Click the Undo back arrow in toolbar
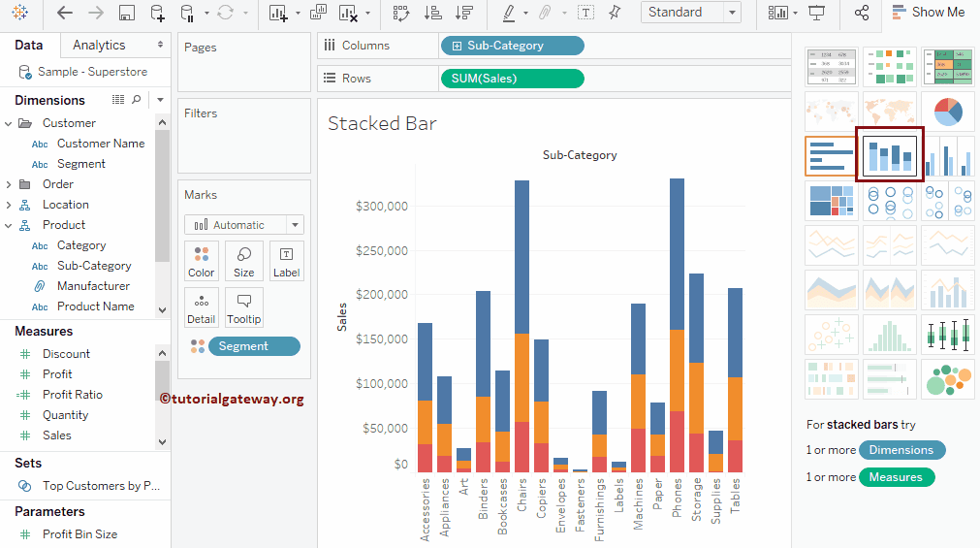Viewport: 980px width, 548px height. click(x=65, y=13)
